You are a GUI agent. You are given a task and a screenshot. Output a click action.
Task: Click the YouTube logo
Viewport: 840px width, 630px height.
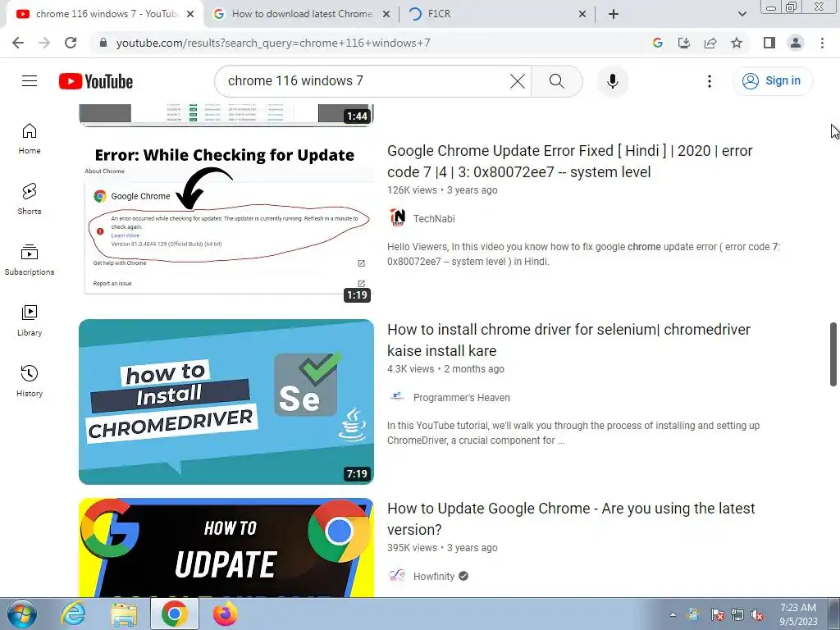coord(96,81)
